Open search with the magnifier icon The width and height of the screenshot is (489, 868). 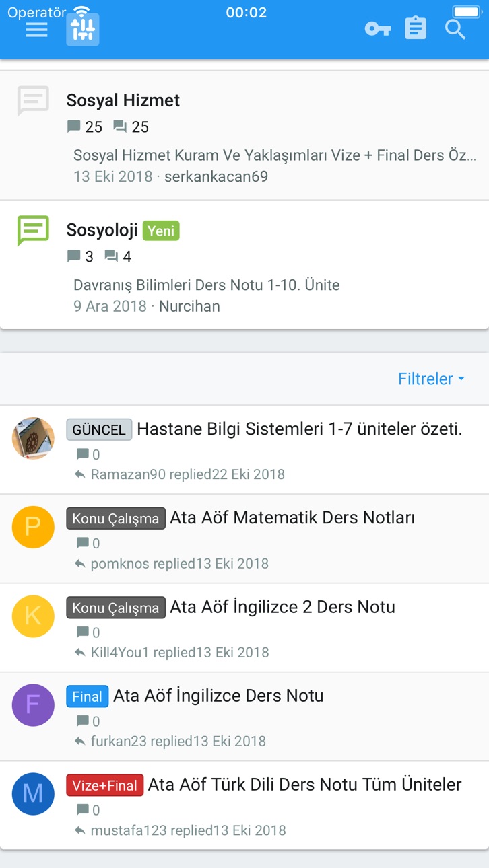[455, 29]
